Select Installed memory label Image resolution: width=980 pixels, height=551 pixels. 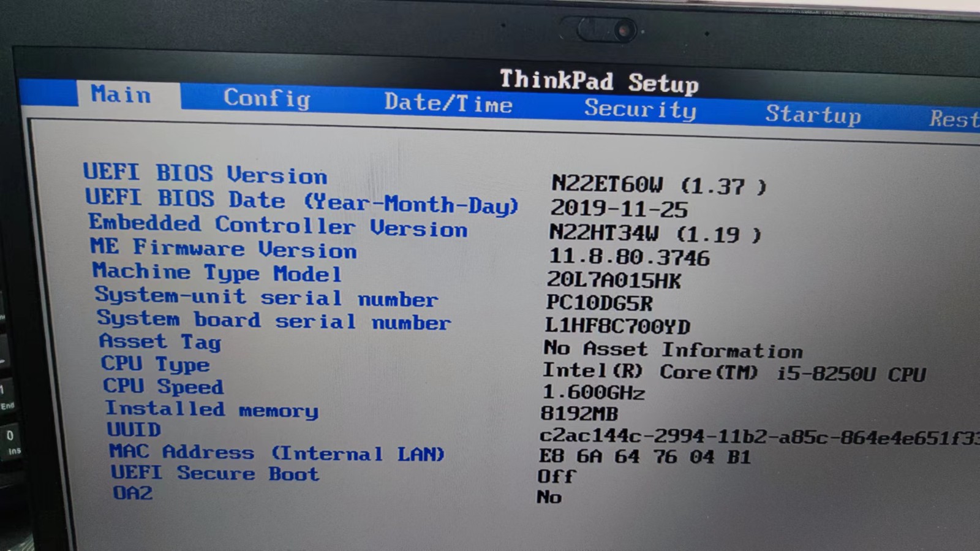click(x=212, y=409)
